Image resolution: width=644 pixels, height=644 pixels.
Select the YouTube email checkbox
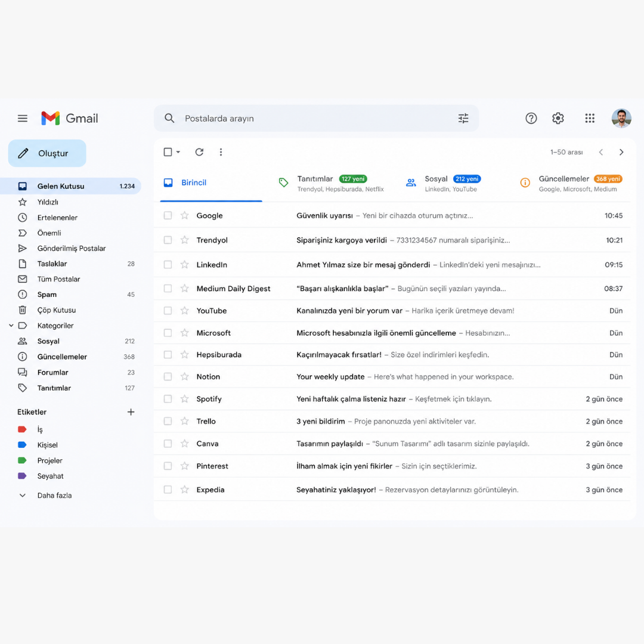[x=168, y=311]
